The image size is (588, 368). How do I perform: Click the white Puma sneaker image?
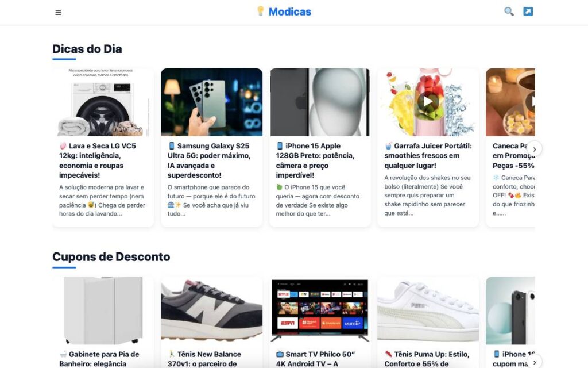[428, 310]
